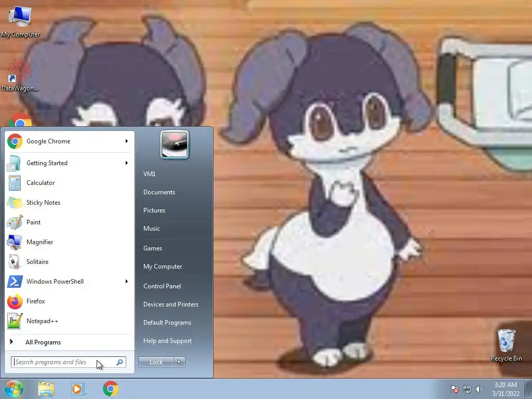The image size is (532, 399).
Task: Open Windows Media Player taskbar icon
Action: 78,389
